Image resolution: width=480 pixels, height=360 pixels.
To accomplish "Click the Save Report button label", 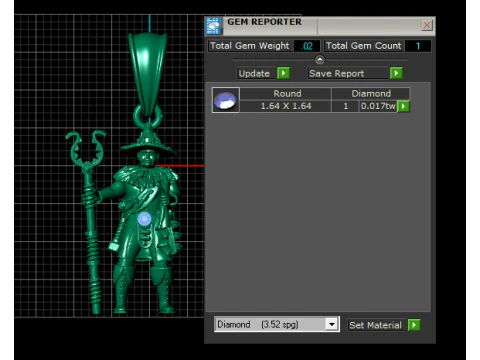I will coord(348,73).
